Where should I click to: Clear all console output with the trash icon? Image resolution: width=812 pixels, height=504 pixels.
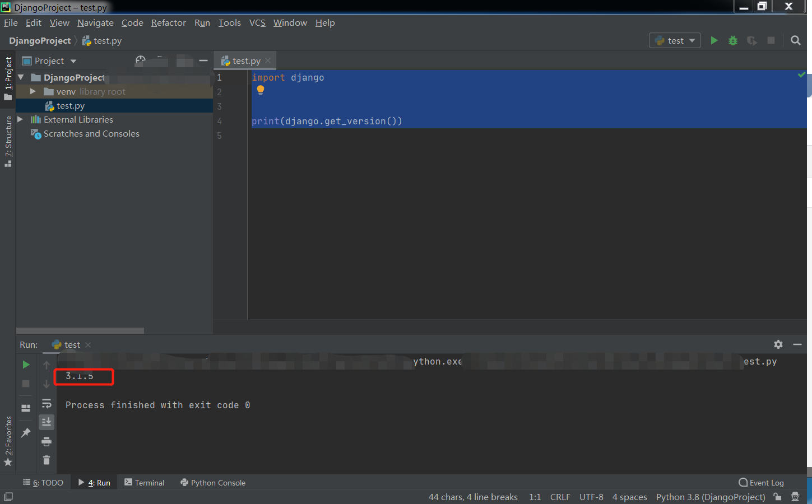[47, 460]
